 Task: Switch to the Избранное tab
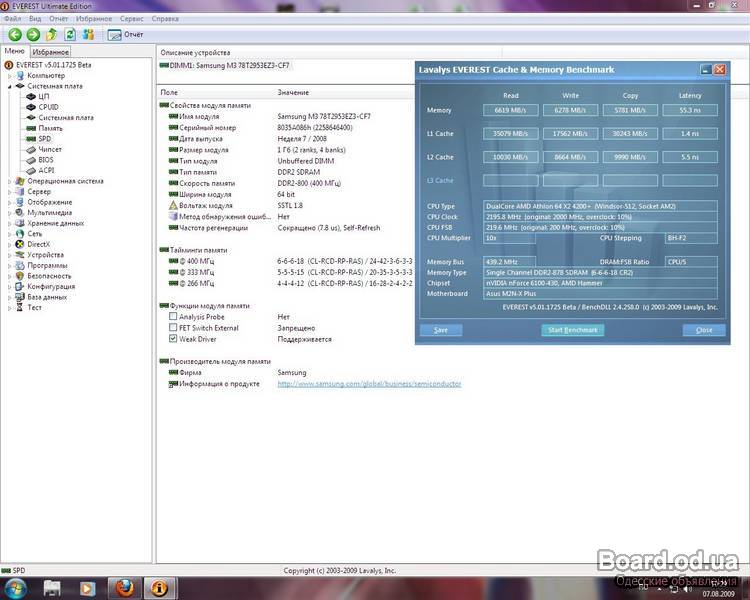tap(50, 51)
